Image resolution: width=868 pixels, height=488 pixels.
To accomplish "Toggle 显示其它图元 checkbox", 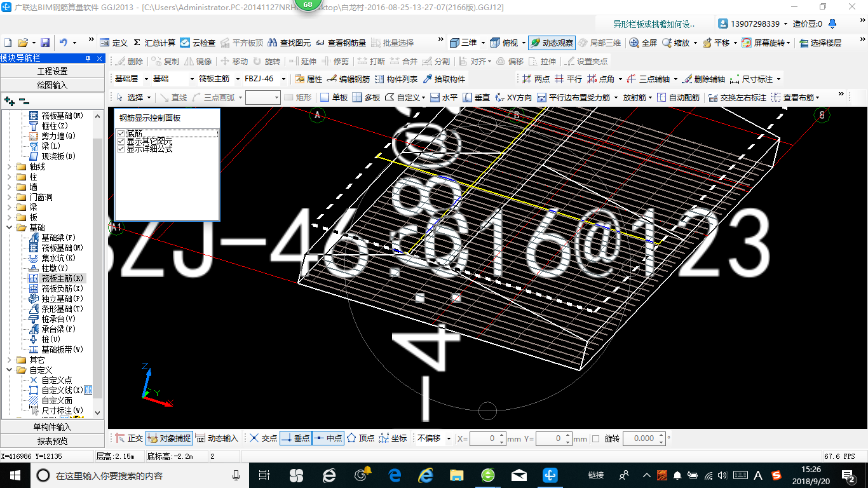I will 121,141.
